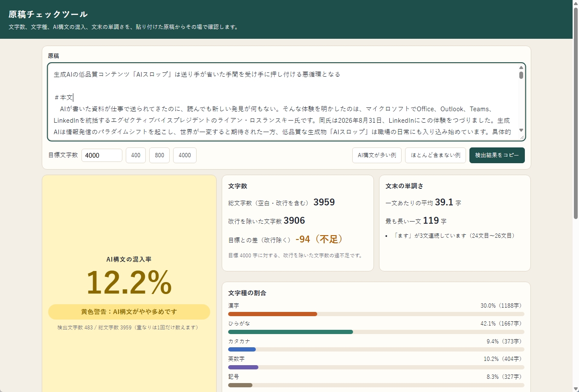Click the 記号 ratio bar

tap(376, 385)
